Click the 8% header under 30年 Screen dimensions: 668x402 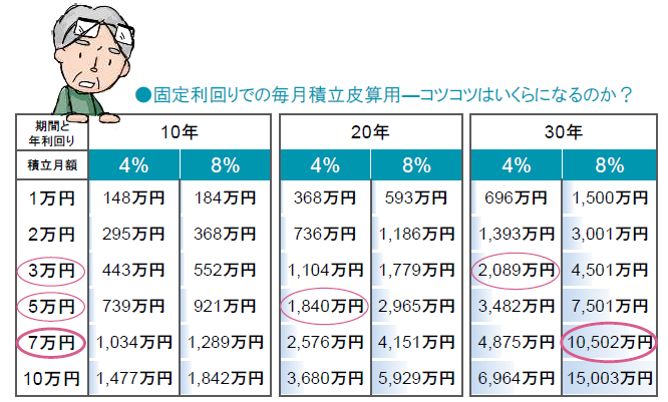610,165
